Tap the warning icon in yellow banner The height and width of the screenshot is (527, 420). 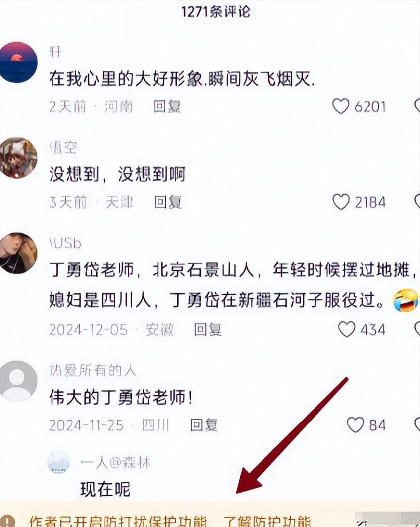[x=9, y=521]
